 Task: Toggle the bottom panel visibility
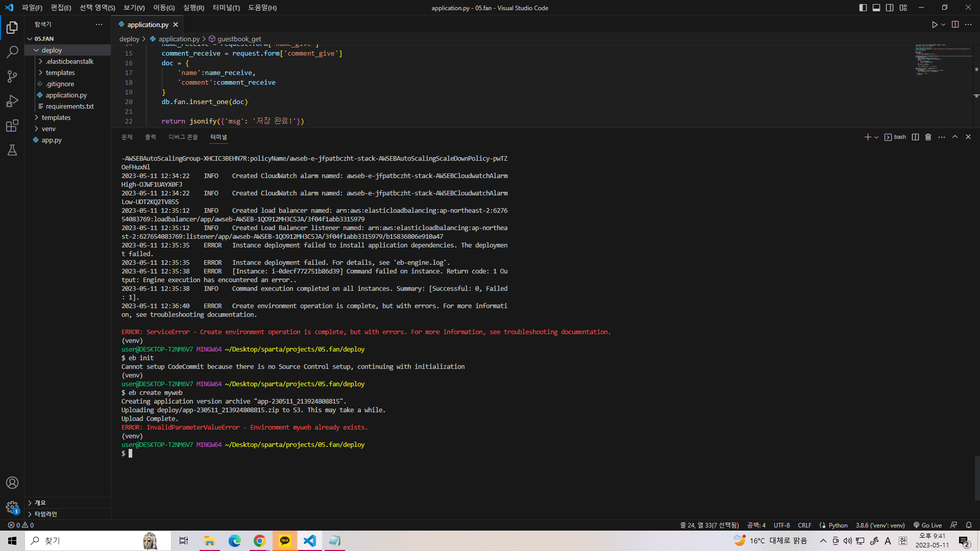pos(876,8)
